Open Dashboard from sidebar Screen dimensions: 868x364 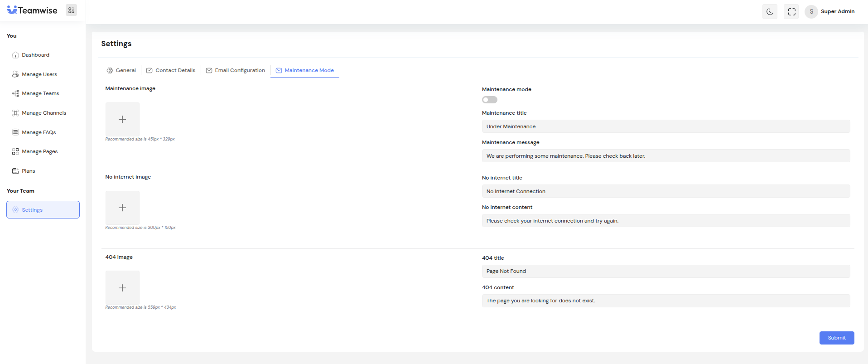(35, 55)
